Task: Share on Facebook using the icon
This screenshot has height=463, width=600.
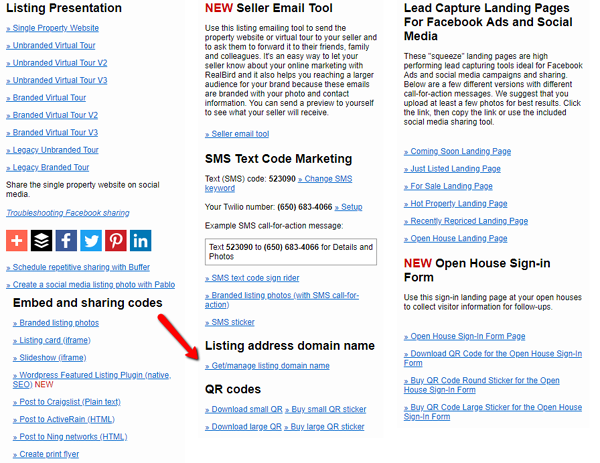Action: [66, 240]
